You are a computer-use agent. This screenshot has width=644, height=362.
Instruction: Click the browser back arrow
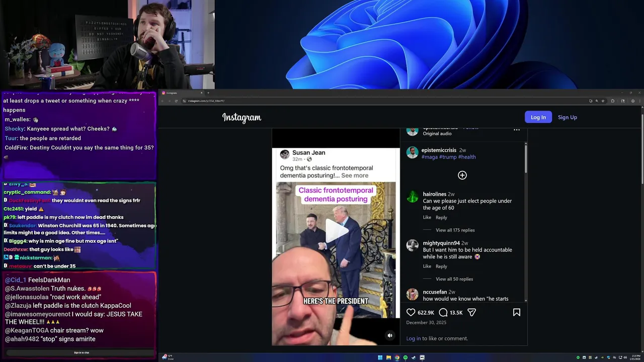pos(163,101)
